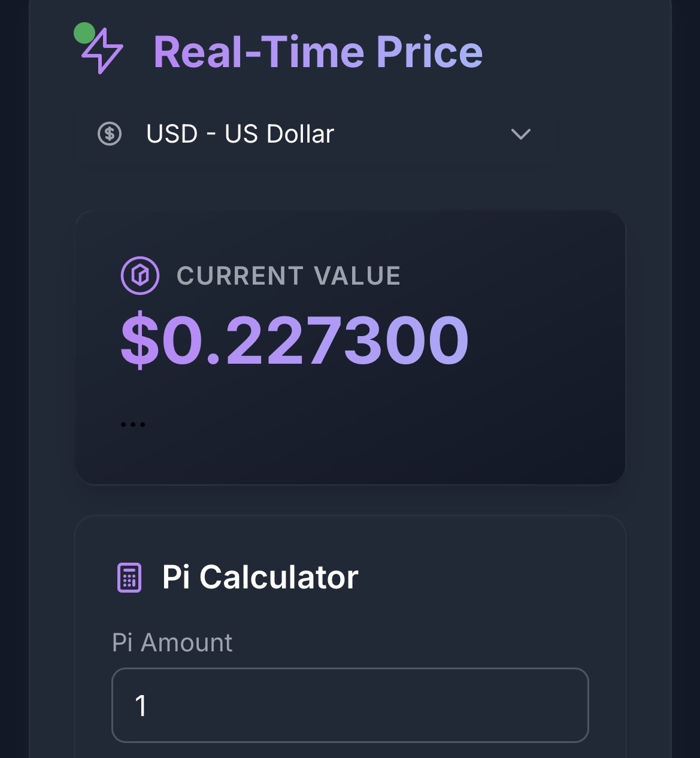Click the dollar coin icon in currency selector
The height and width of the screenshot is (758, 700).
110,134
